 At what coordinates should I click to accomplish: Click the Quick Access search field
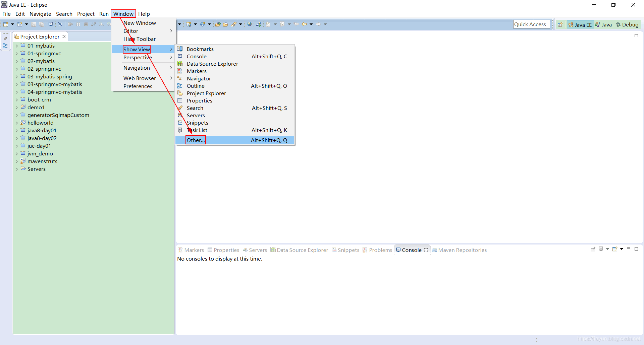tap(531, 24)
